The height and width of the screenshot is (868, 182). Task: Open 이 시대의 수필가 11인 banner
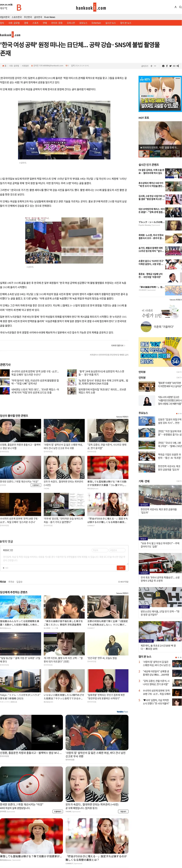160,319
